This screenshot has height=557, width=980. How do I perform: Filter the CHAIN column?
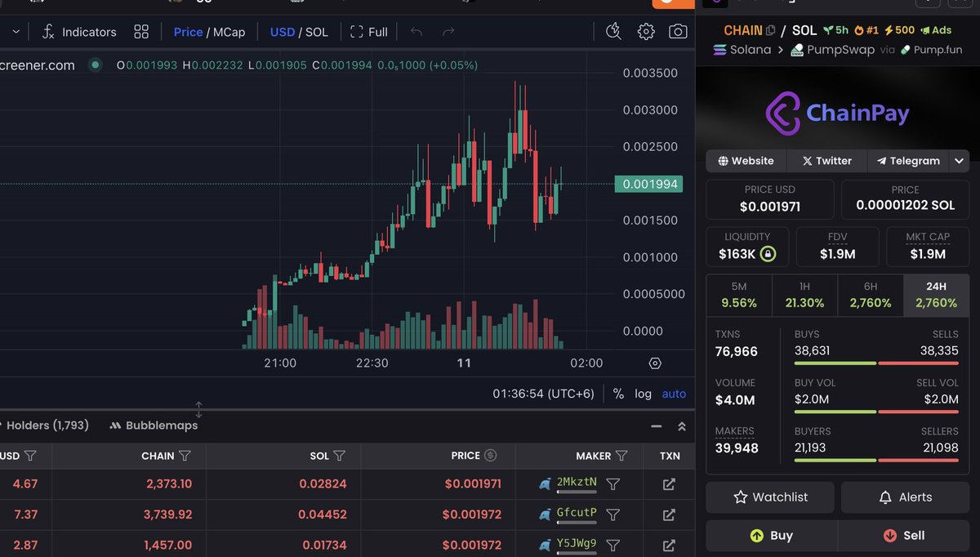click(185, 456)
